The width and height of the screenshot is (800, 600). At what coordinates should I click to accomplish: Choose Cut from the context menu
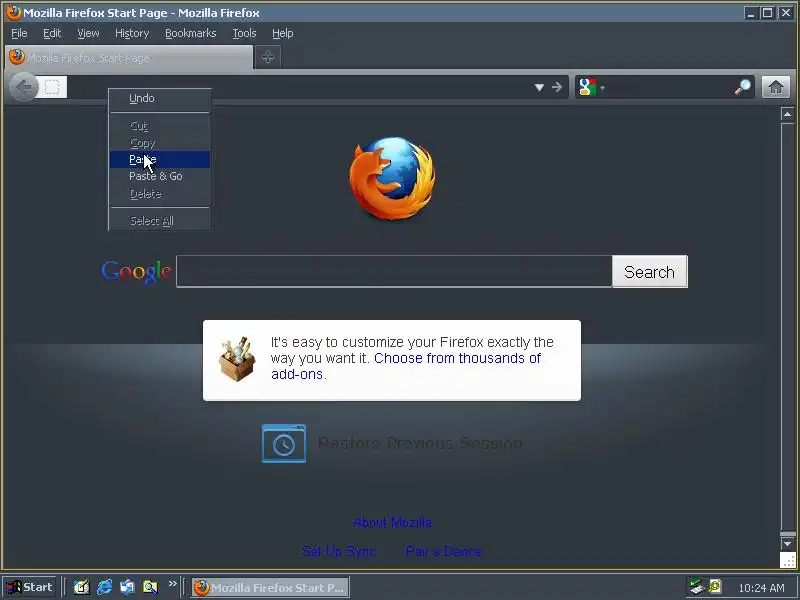click(160, 126)
